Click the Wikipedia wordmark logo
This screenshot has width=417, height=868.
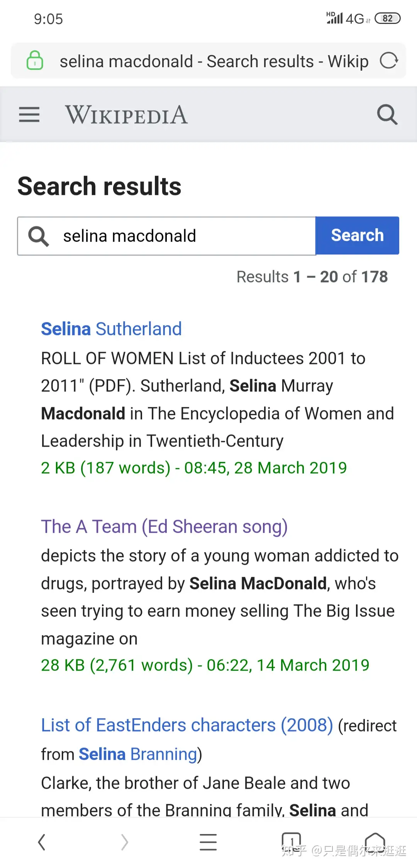pyautogui.click(x=127, y=114)
